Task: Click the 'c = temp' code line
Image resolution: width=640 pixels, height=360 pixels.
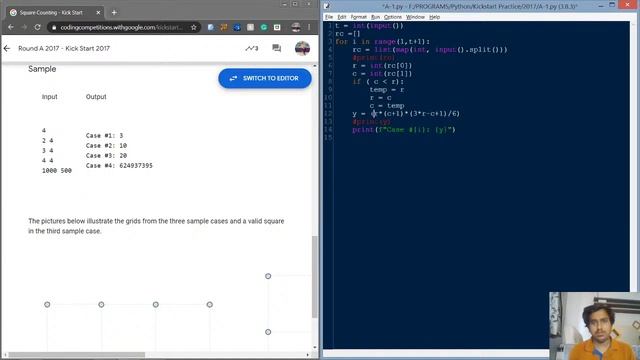Action: (x=387, y=106)
